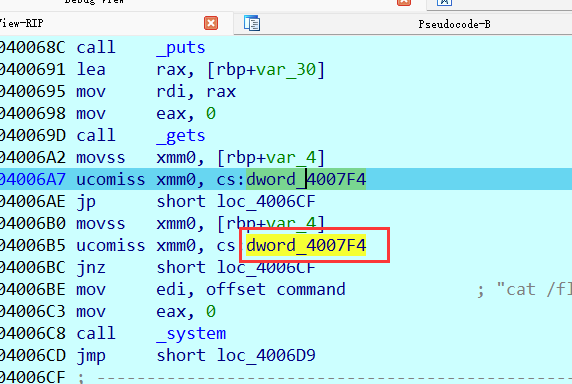
Task: Click var_4 in movss at 4006A2
Action: (x=291, y=157)
